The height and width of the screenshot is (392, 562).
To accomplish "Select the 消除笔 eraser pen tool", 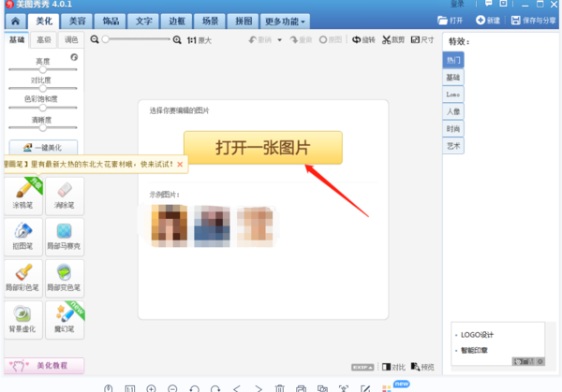I will pyautogui.click(x=65, y=196).
